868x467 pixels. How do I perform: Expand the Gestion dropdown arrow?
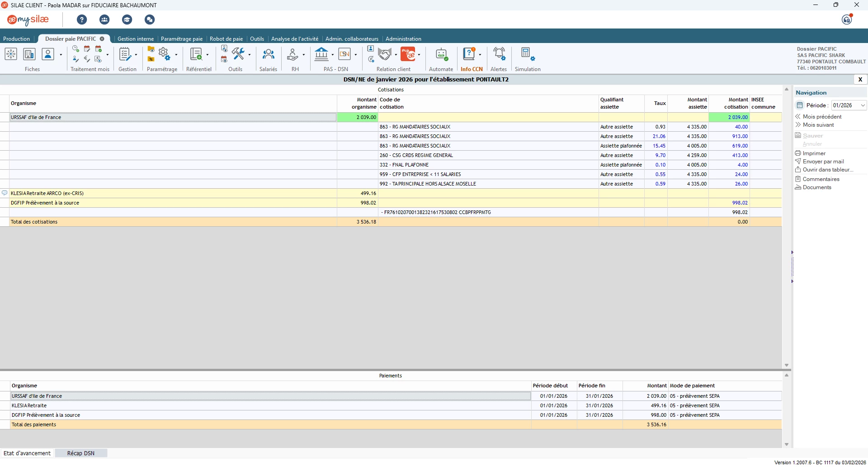136,55
